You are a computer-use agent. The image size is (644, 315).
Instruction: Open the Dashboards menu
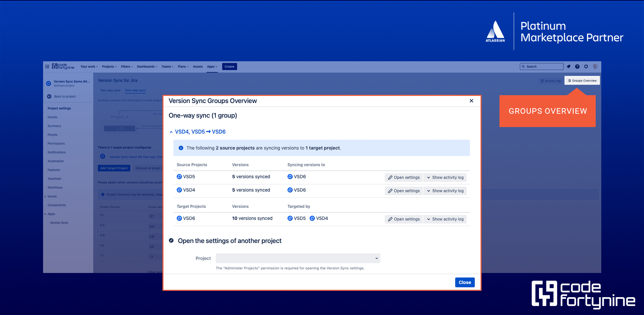click(147, 66)
